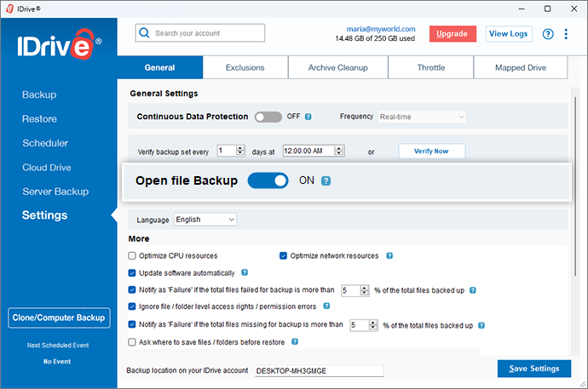Open help for missing files failure notification
The height and width of the screenshot is (389, 588).
click(x=481, y=325)
